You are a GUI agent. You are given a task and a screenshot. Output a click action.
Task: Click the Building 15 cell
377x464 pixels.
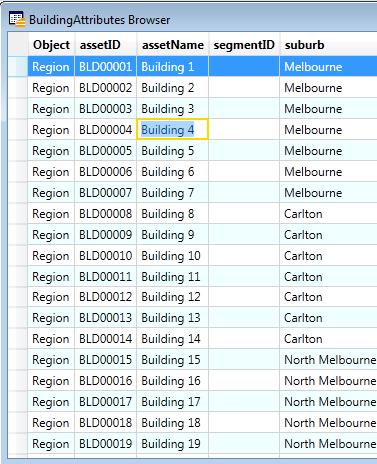coord(173,360)
